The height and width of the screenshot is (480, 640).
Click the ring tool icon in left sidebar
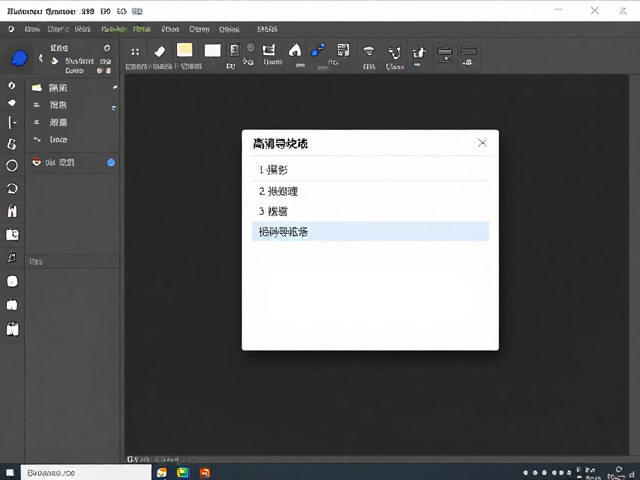tap(12, 166)
